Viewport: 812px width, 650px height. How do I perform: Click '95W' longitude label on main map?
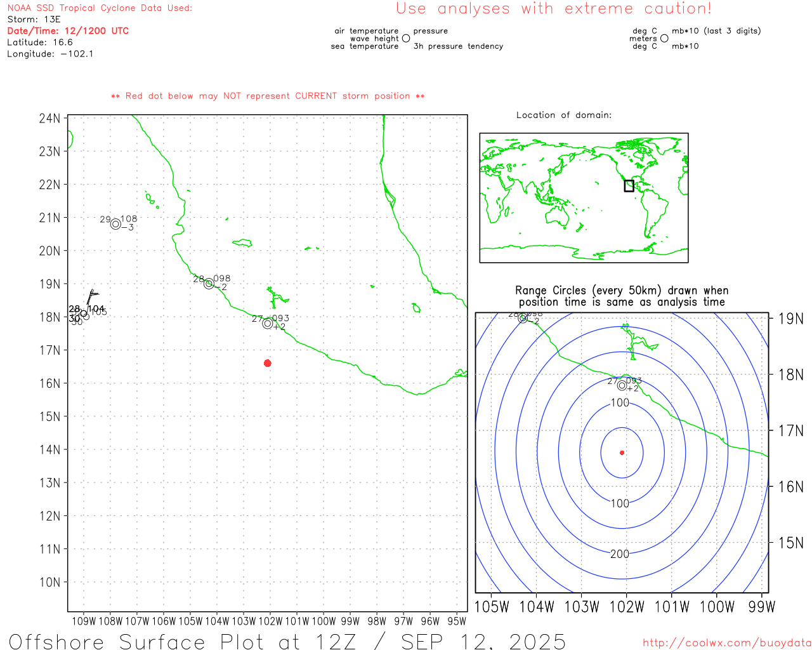point(457,621)
